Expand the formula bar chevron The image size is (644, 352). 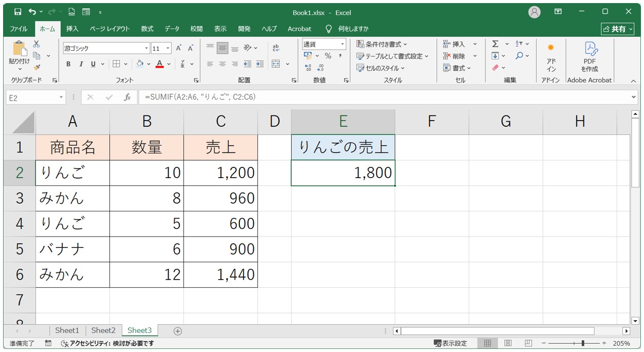pos(633,97)
